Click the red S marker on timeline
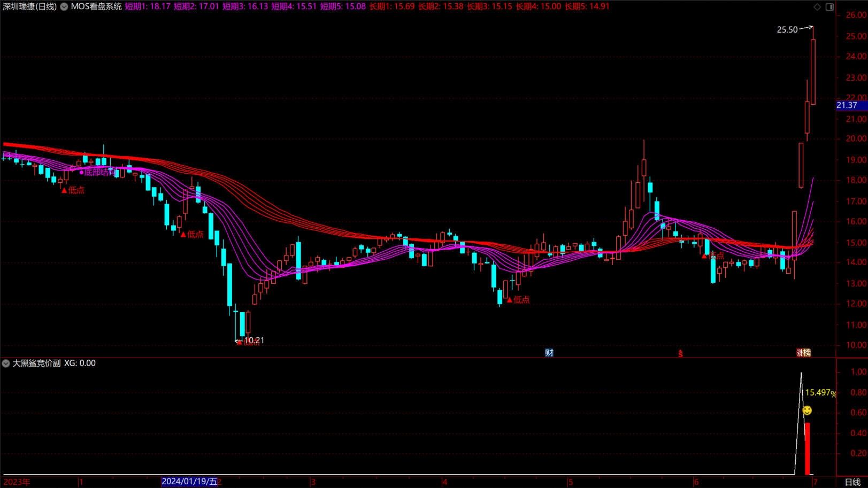The width and height of the screenshot is (868, 488). (x=680, y=353)
